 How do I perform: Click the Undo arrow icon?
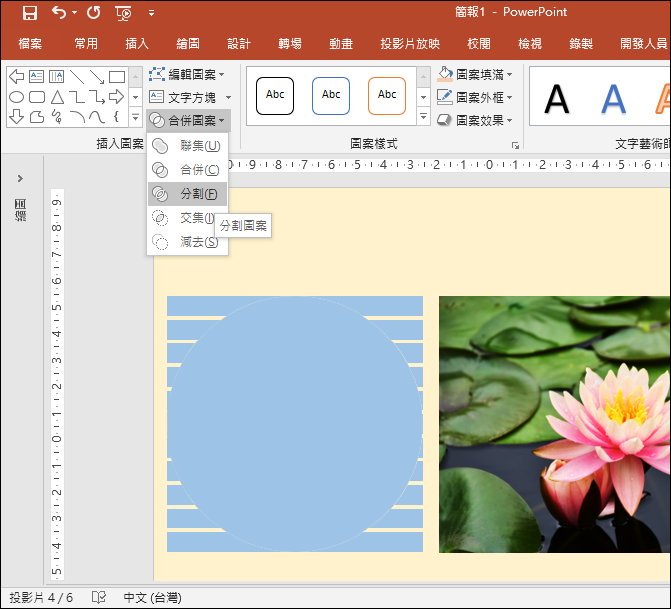(59, 12)
